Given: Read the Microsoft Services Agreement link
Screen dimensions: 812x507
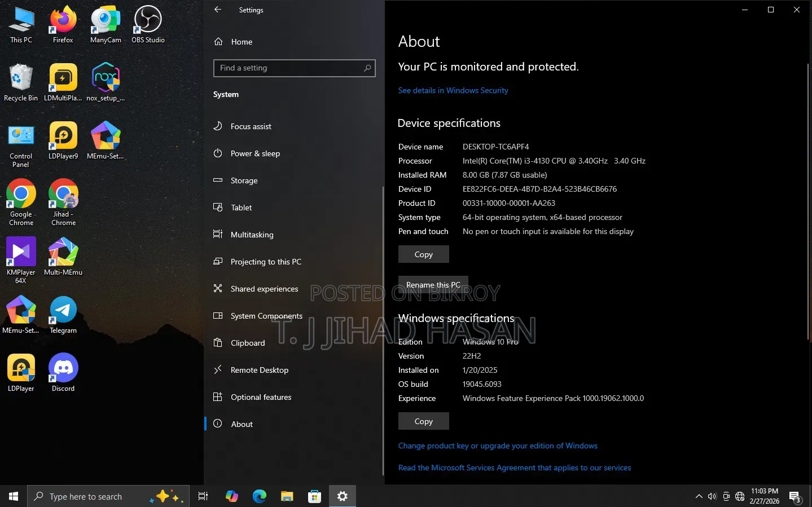Looking at the screenshot, I should pos(515,468).
